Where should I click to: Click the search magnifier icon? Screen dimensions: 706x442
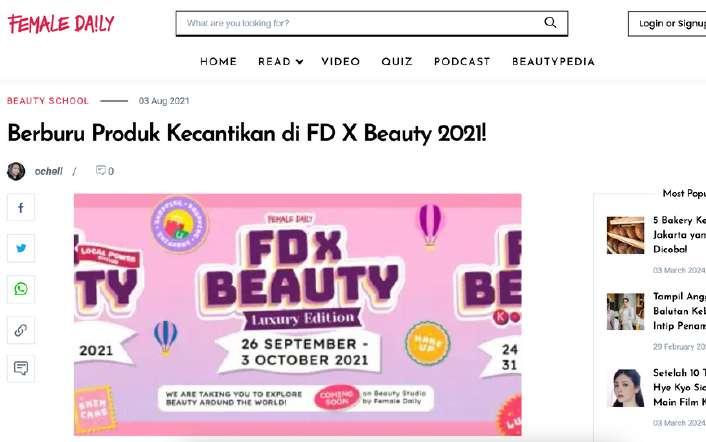(x=550, y=23)
